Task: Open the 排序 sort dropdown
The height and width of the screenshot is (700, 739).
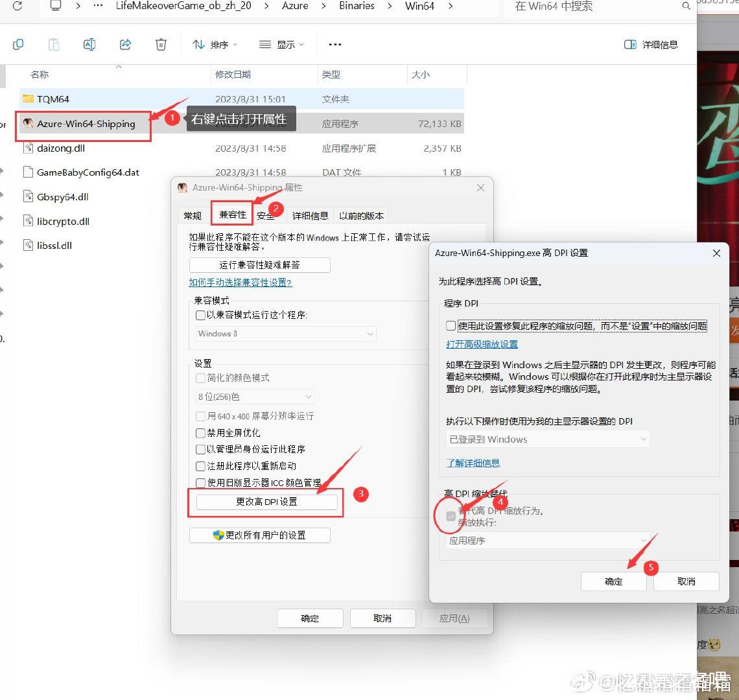Action: pos(215,45)
